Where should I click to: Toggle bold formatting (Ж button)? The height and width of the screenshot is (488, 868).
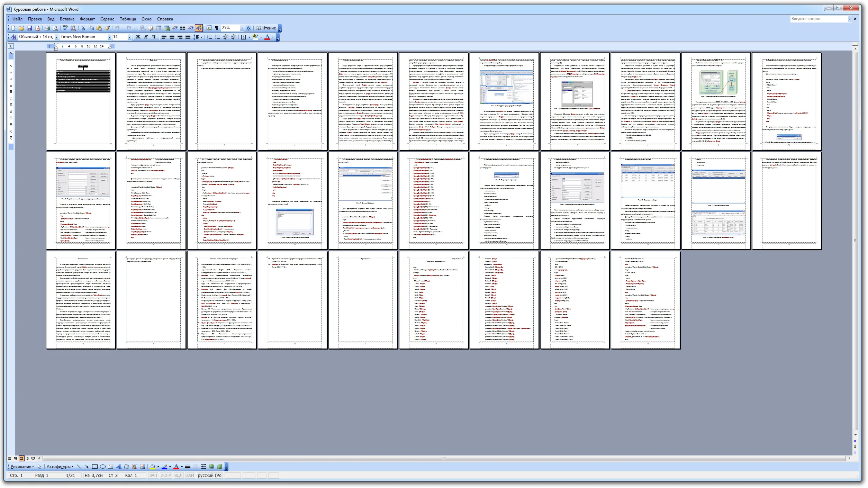(138, 37)
